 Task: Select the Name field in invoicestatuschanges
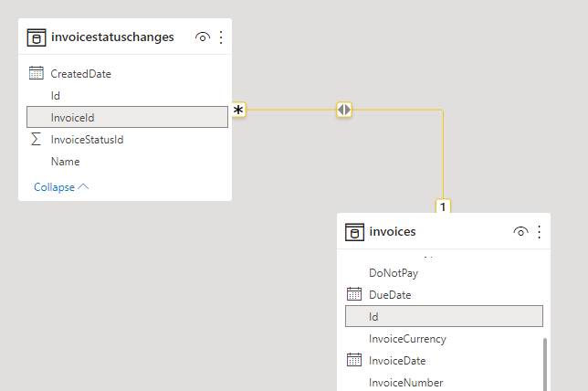pos(66,162)
